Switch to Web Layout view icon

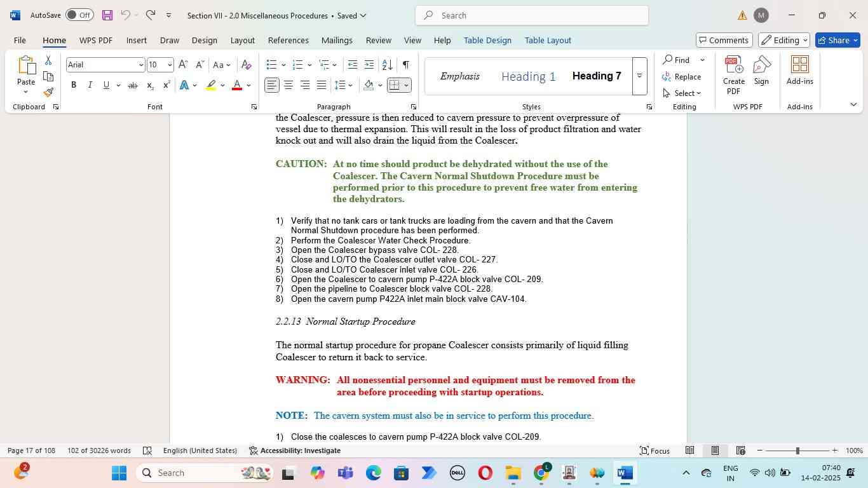pos(740,451)
